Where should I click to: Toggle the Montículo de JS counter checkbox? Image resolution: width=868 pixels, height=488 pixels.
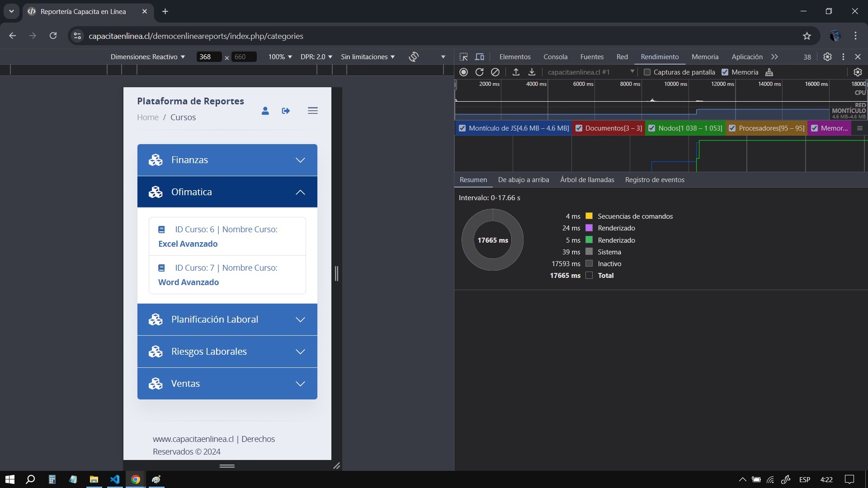[462, 128]
